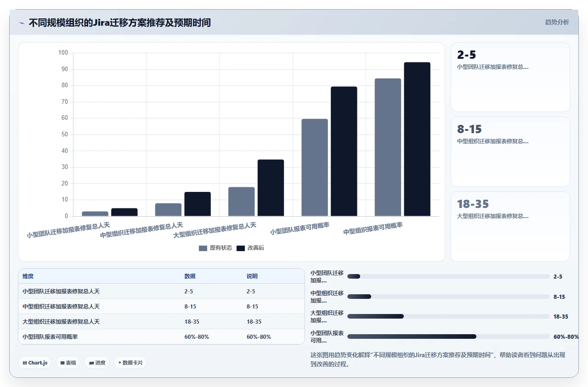Select the Chart.js tag chip
The image size is (588, 387).
[x=35, y=363]
